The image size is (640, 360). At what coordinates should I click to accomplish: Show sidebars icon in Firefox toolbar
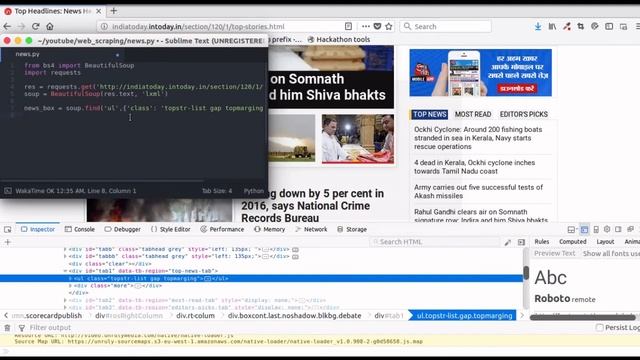click(609, 27)
